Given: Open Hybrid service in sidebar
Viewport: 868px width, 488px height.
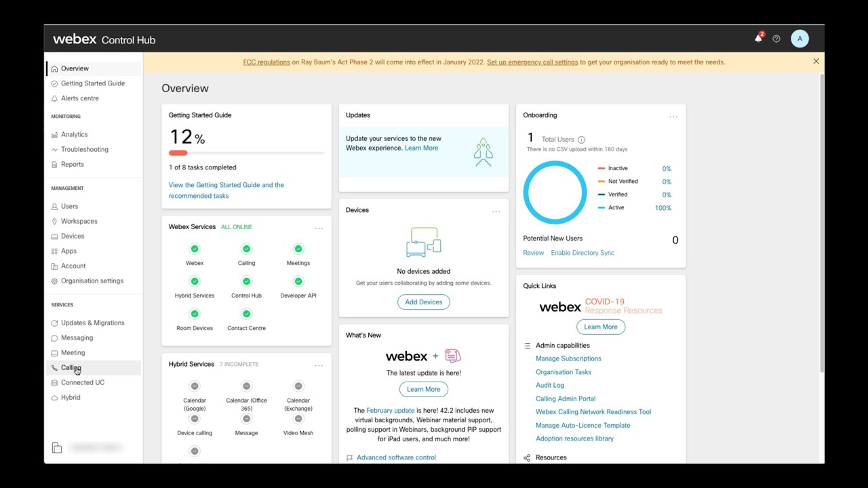Looking at the screenshot, I should tap(94, 397).
